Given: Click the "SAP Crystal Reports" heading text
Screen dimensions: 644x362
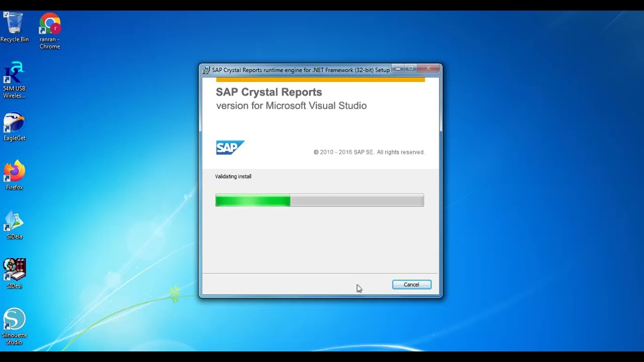Looking at the screenshot, I should (x=269, y=92).
